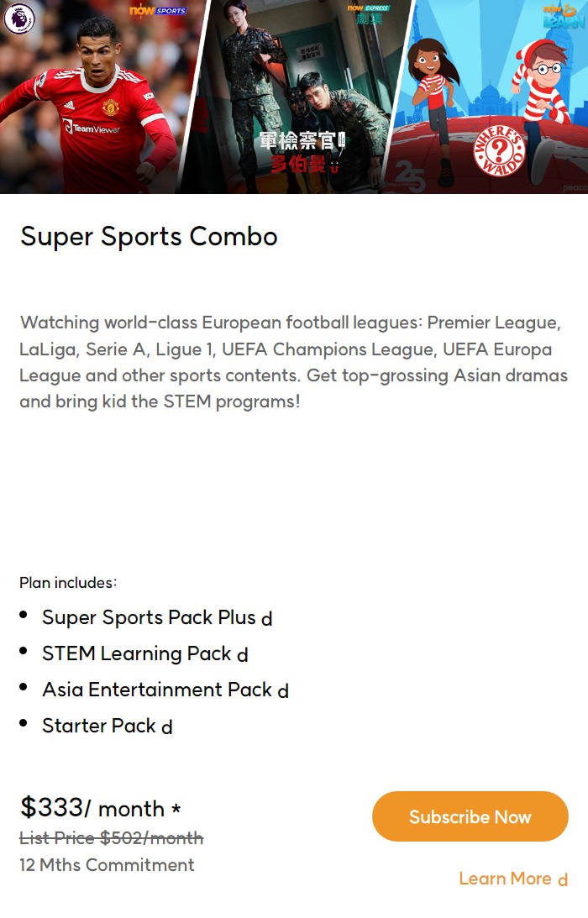This screenshot has width=588, height=918.
Task: Open the Asia Entertainment Pack item
Action: point(157,690)
